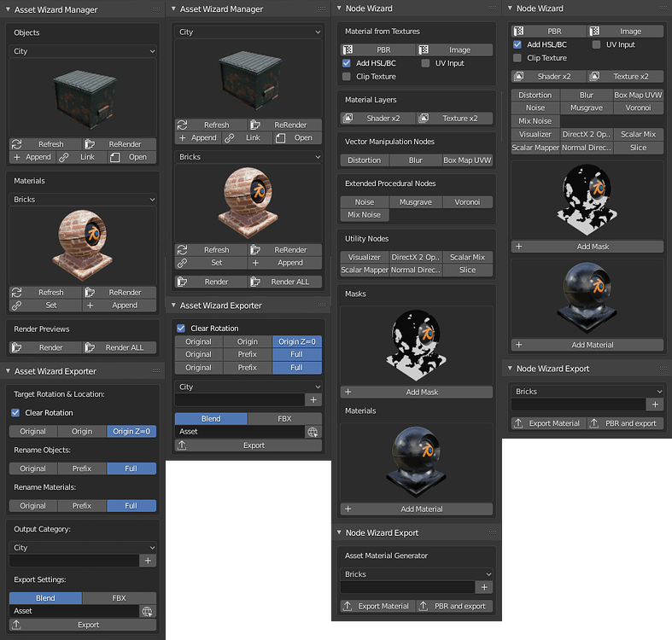Click the brick material preview under the Materials heading
The image size is (672, 640).
[x=83, y=246]
